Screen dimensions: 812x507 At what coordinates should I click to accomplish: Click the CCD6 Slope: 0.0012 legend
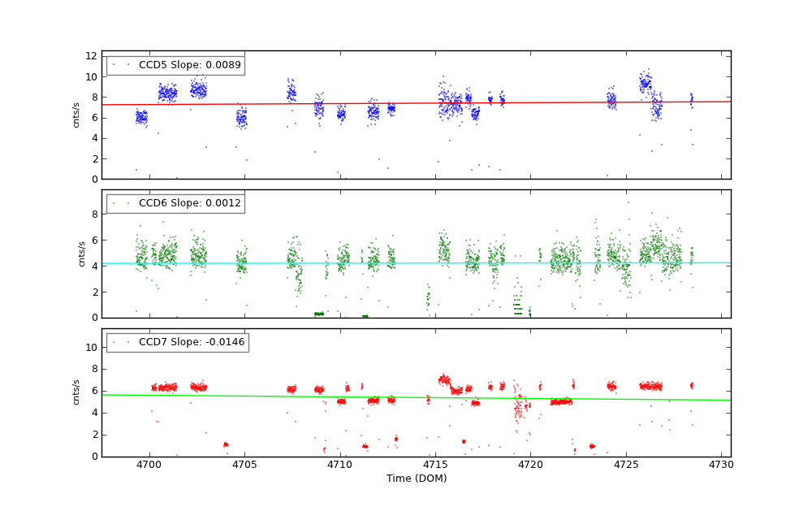pyautogui.click(x=175, y=203)
